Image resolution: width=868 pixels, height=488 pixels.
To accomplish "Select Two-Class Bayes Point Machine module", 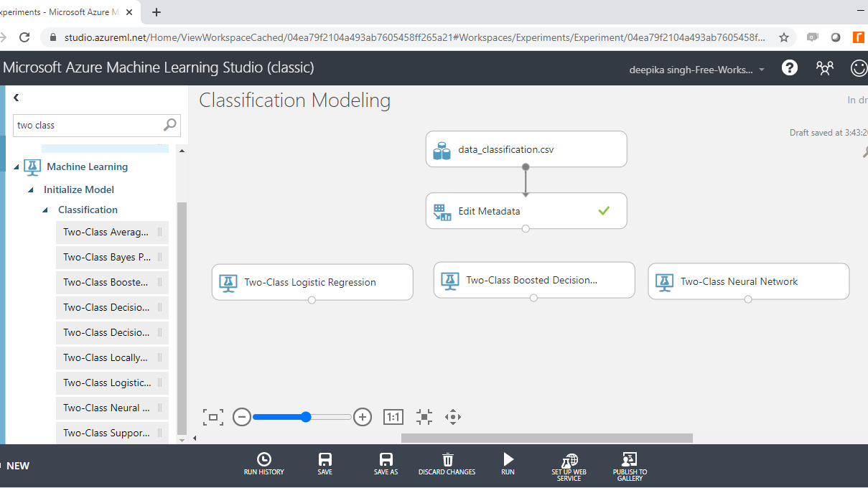I will coord(112,258).
